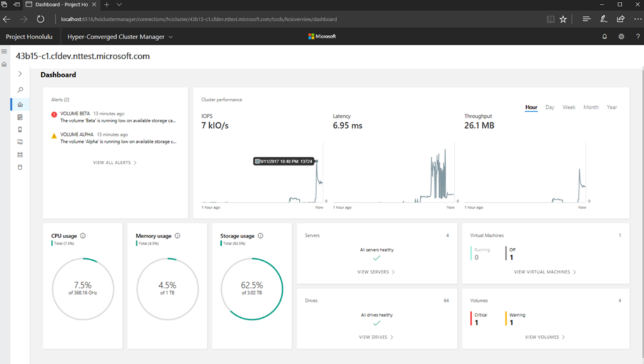The height and width of the screenshot is (364, 644).
Task: Click the Storage usage 62.5% donut gauge
Action: tap(252, 289)
